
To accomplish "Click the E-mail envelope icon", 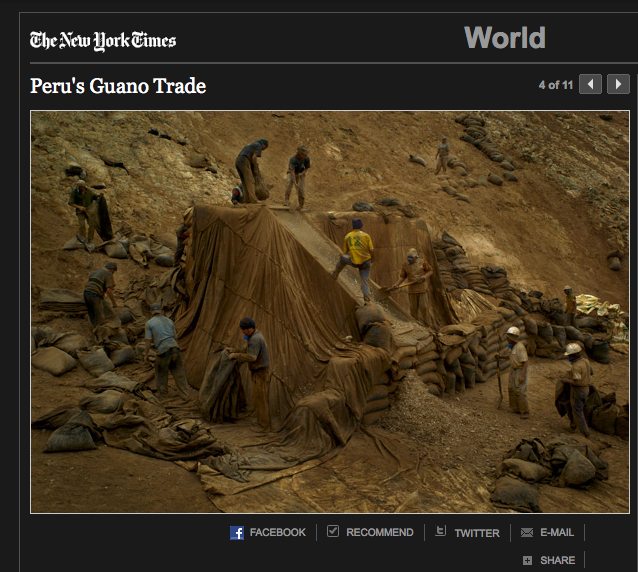I will coord(527,533).
